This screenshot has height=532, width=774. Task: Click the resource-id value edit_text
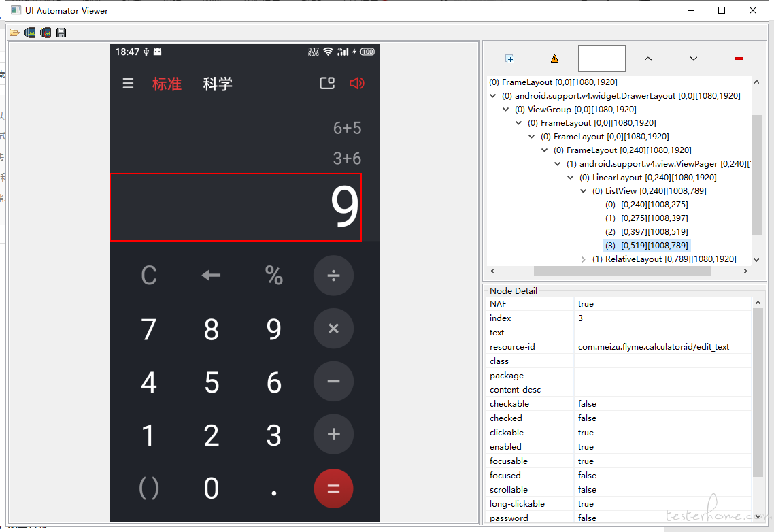coord(654,347)
